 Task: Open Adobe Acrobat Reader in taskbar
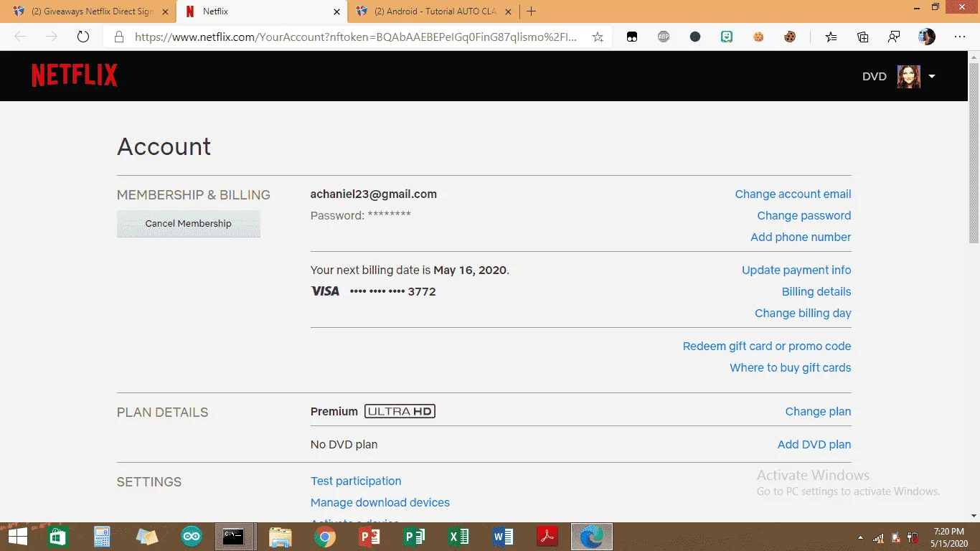point(547,536)
